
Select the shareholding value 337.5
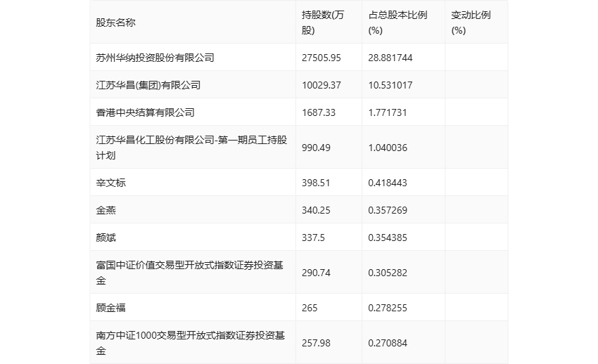click(313, 238)
